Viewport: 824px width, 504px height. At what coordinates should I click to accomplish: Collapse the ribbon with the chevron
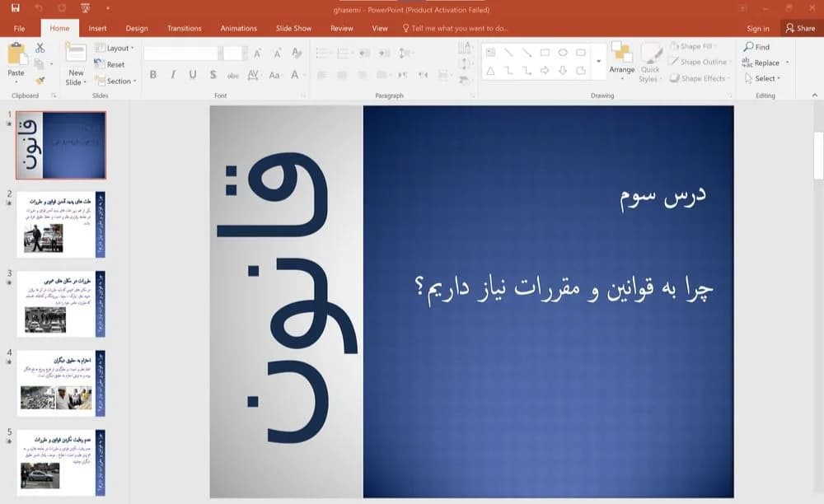click(x=815, y=95)
